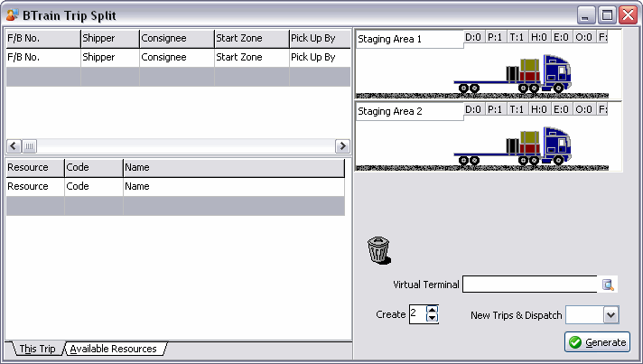The image size is (643, 364).
Task: Minimize the BTrain Trip Split window
Action: pyautogui.click(x=586, y=15)
